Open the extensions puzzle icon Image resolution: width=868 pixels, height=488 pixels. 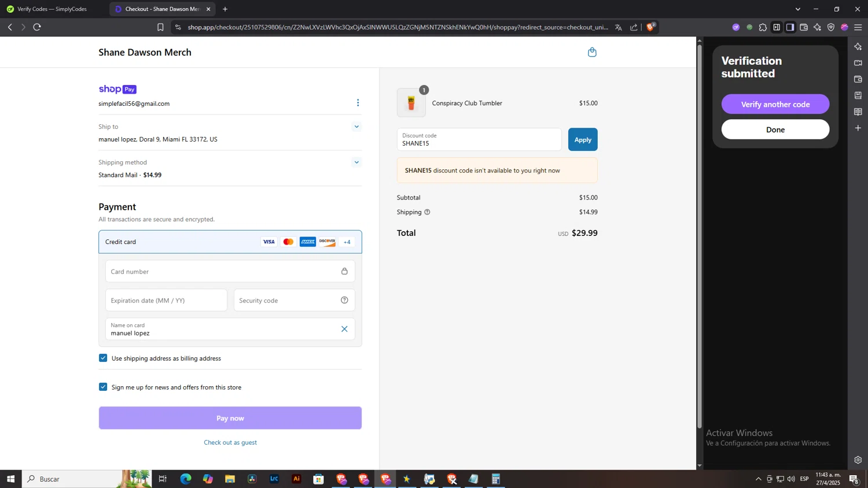763,27
